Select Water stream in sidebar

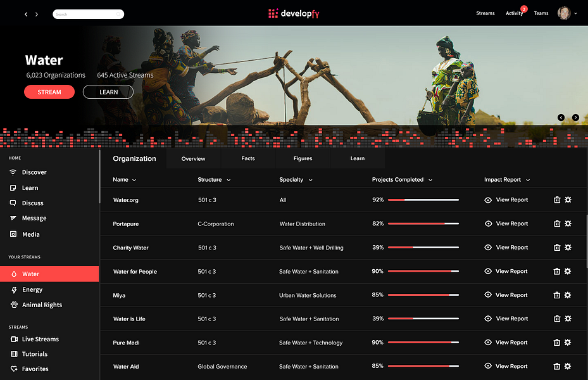[49, 274]
